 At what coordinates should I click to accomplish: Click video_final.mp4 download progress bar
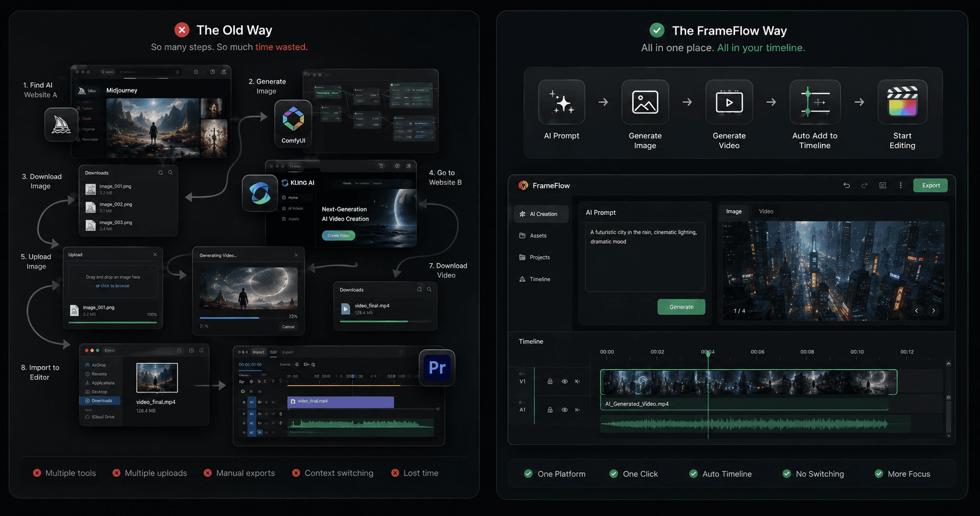385,322
